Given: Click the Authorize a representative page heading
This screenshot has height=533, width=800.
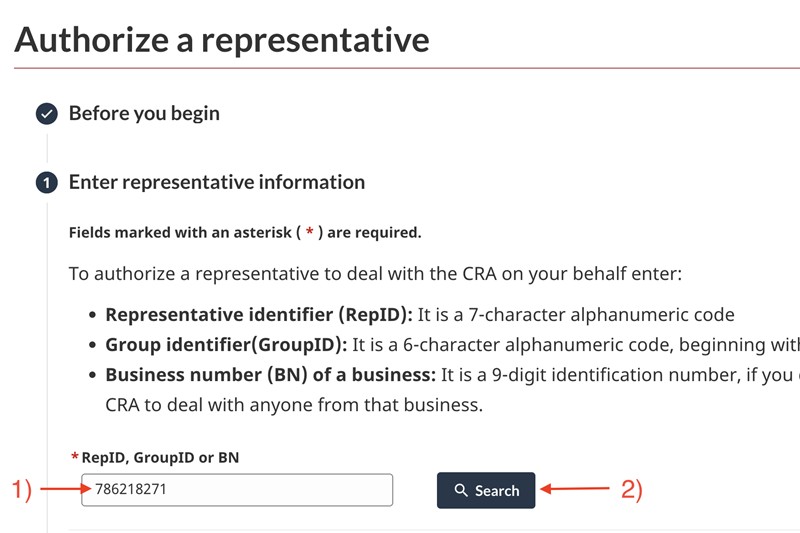Looking at the screenshot, I should (222, 39).
